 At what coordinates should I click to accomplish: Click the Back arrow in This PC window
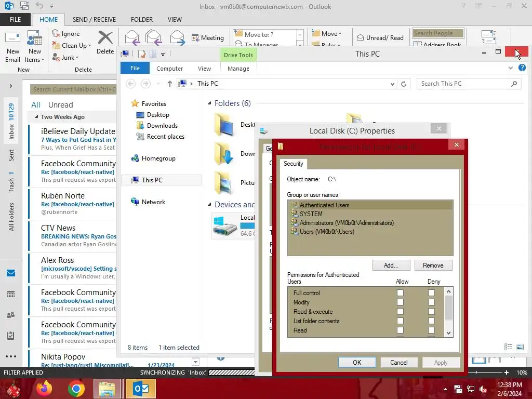click(x=130, y=84)
